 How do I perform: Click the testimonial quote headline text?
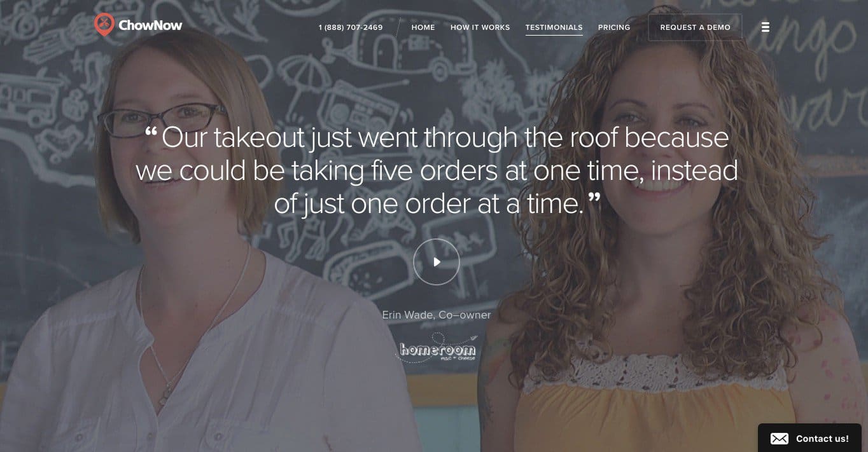point(437,170)
